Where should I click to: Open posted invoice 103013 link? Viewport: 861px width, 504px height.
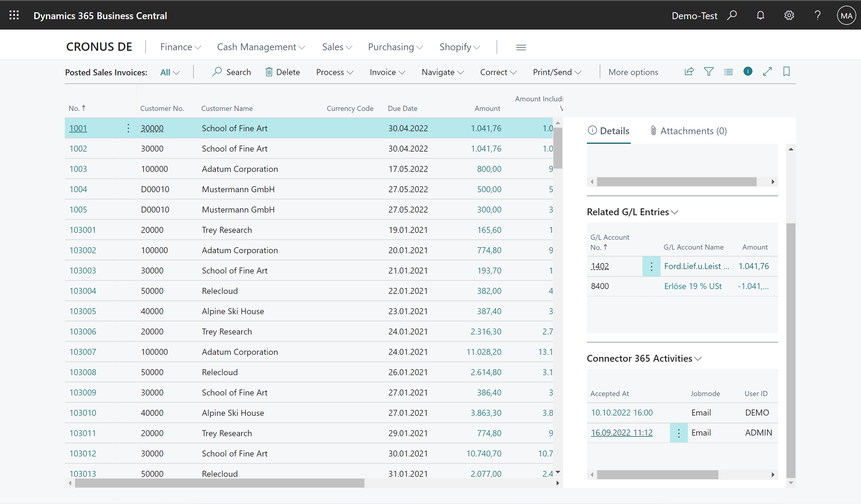coord(83,474)
